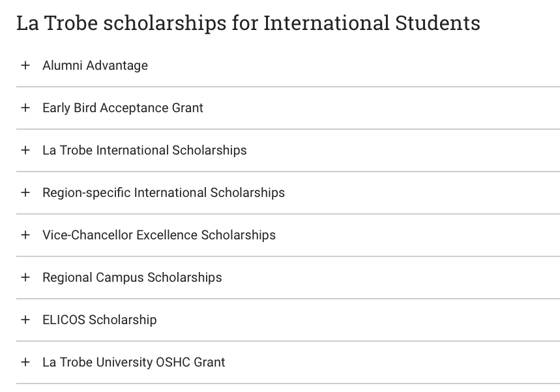Click plus icon for Vice-Chancellor Excellence Scholarships
The image size is (560, 392).
tap(25, 235)
